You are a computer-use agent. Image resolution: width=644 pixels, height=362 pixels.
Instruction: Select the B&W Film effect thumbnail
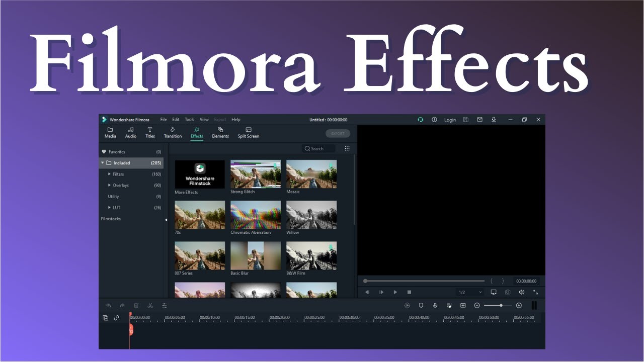pyautogui.click(x=311, y=256)
